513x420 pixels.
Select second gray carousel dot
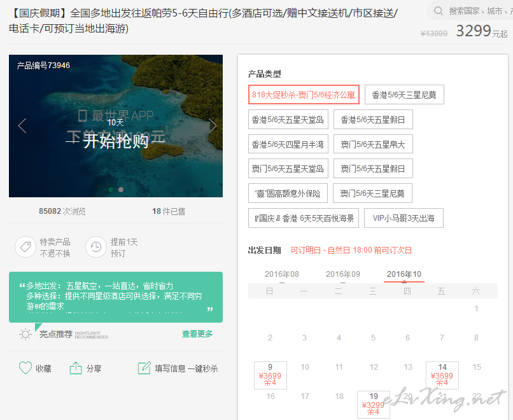[x=121, y=190]
